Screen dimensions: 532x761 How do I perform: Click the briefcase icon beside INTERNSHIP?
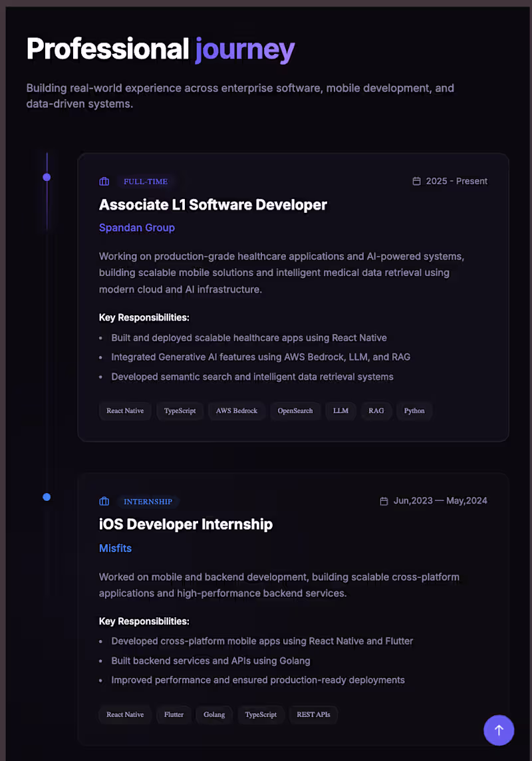pos(104,502)
